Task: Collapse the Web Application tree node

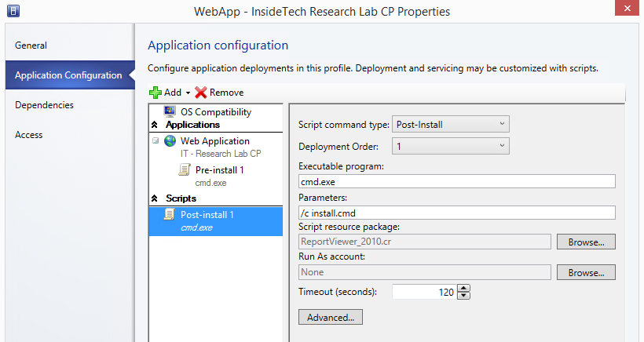Action: click(x=156, y=140)
